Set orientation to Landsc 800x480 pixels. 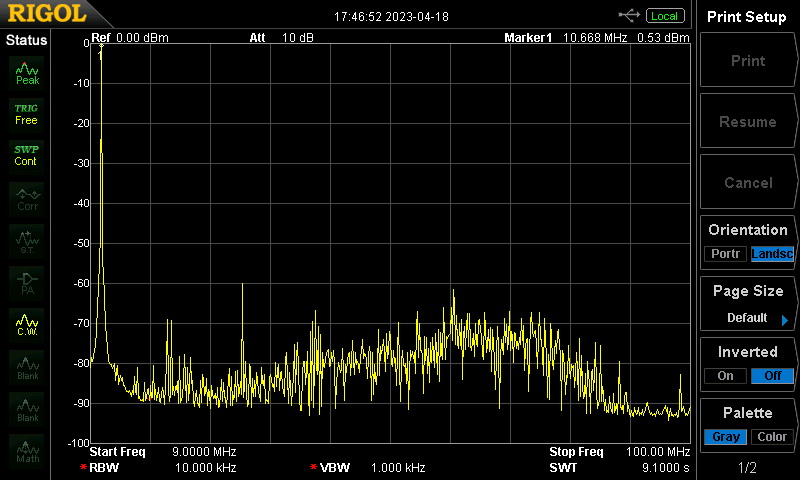click(772, 254)
